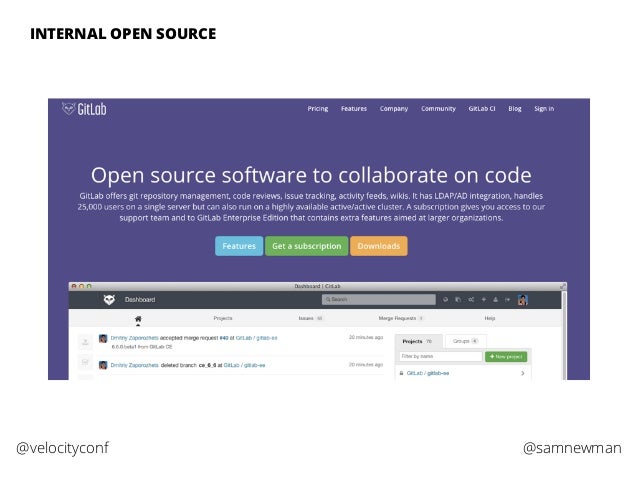Viewport: 638px width, 479px height.
Task: Switch to the Merge Requests tab
Action: pos(401,318)
